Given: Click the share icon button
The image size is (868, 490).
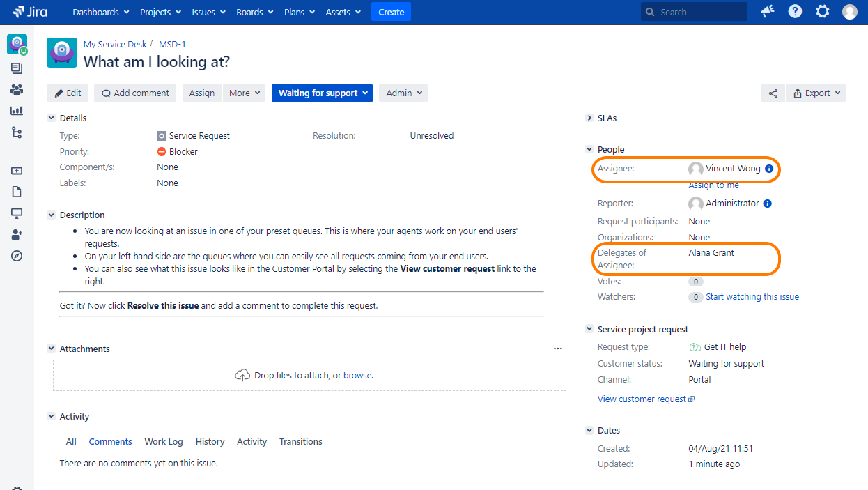Looking at the screenshot, I should pos(773,93).
